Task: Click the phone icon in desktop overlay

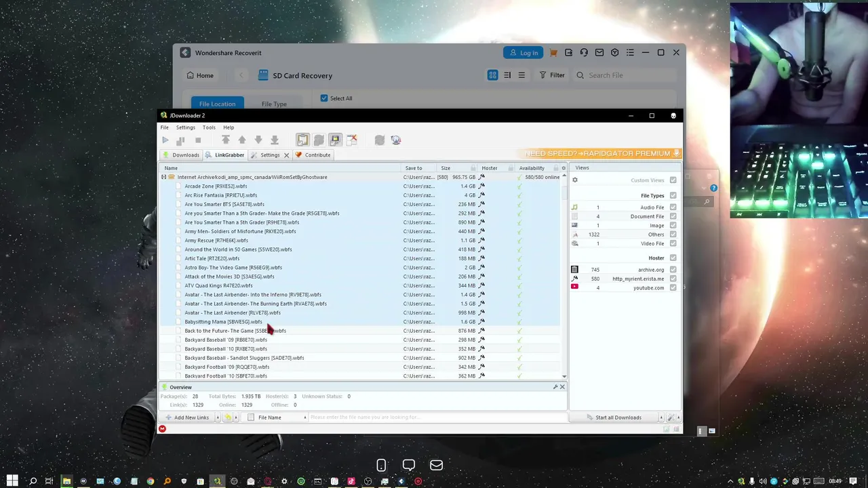Action: (x=381, y=465)
